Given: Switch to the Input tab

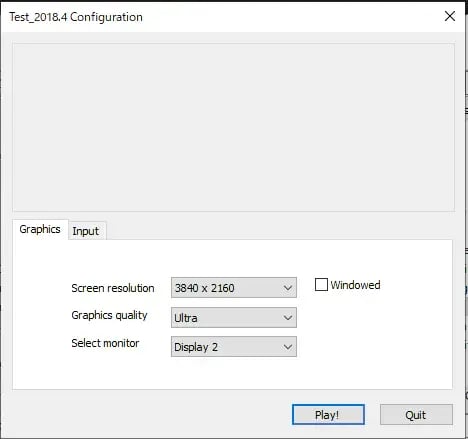Looking at the screenshot, I should pos(86,231).
